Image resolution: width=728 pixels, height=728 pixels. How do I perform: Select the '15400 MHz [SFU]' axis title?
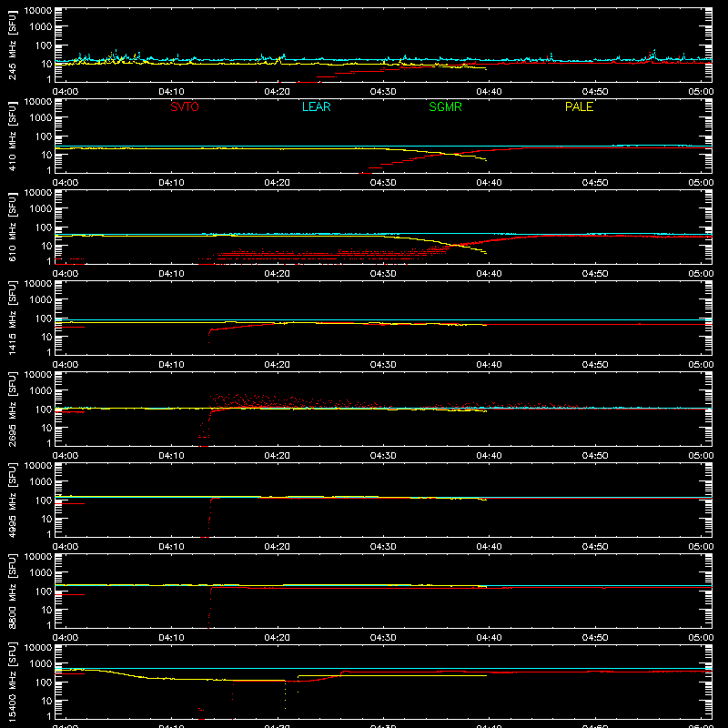tap(13, 682)
